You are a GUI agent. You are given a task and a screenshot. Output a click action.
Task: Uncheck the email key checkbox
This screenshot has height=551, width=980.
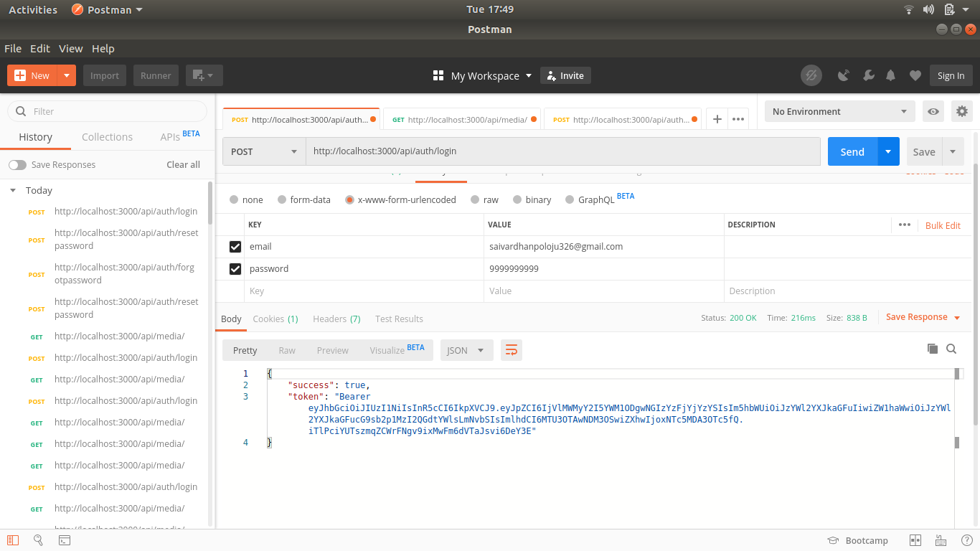point(235,246)
